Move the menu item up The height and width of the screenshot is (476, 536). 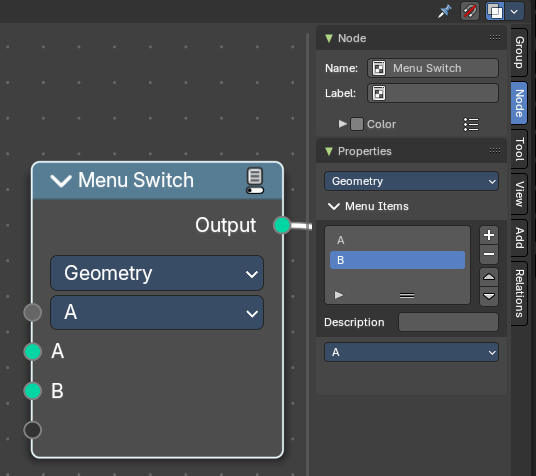(489, 277)
